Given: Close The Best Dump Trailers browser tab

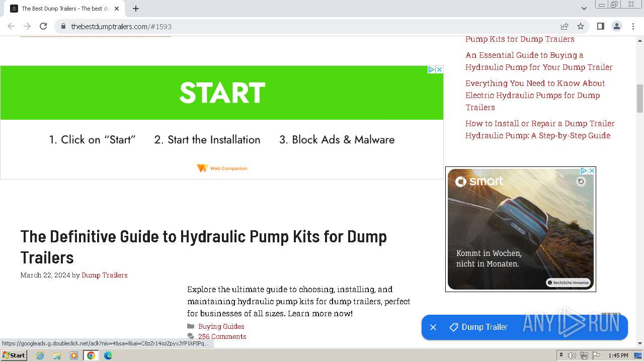Looking at the screenshot, I should (117, 9).
